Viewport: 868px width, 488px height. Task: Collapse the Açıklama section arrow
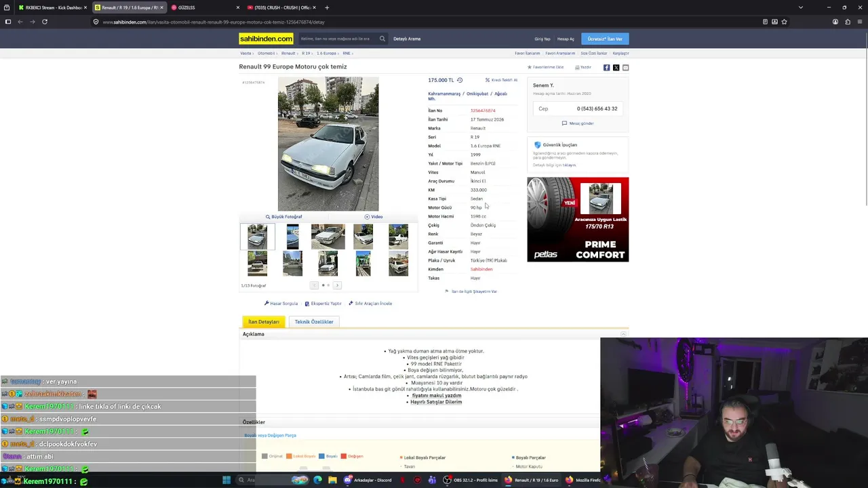(623, 334)
